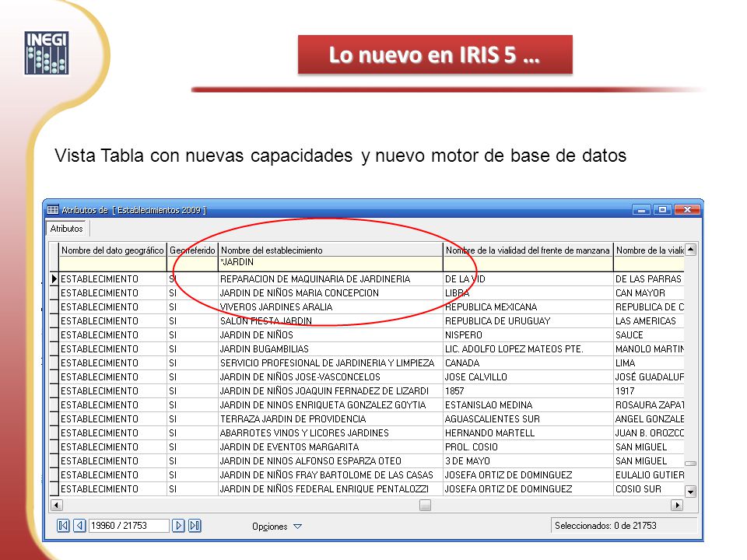Click the Seleccionados: 0 de 21753 status text
This screenshot has height=560, width=747.
coord(605,525)
